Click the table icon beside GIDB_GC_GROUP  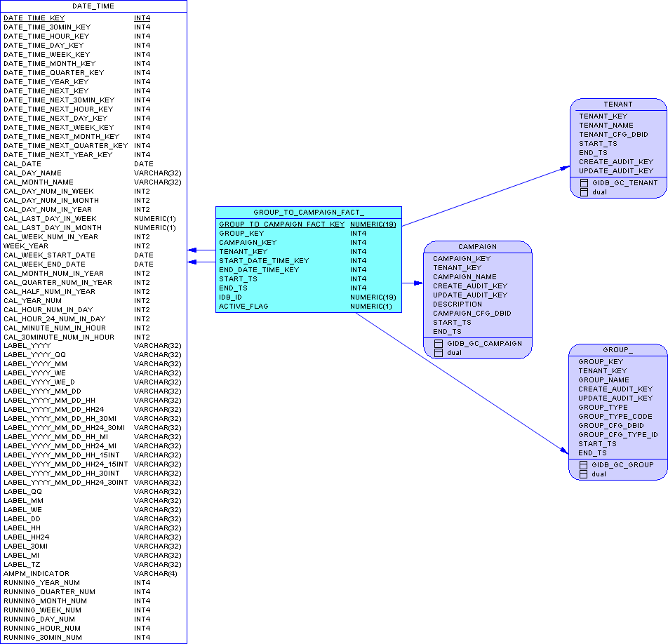pos(584,465)
